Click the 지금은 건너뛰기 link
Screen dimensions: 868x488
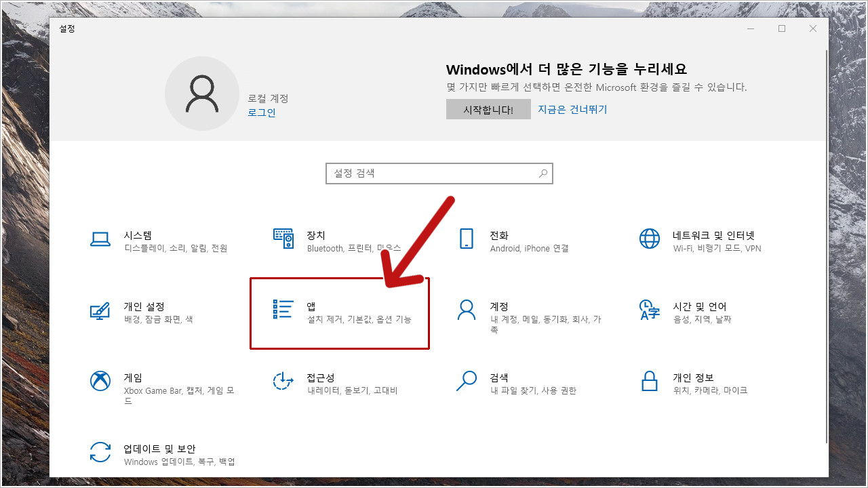coord(572,109)
